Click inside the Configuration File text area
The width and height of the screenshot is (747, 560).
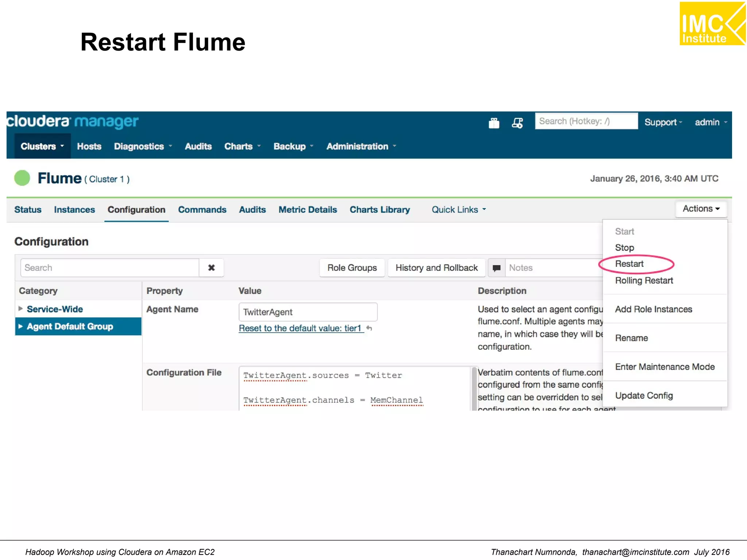(x=355, y=389)
